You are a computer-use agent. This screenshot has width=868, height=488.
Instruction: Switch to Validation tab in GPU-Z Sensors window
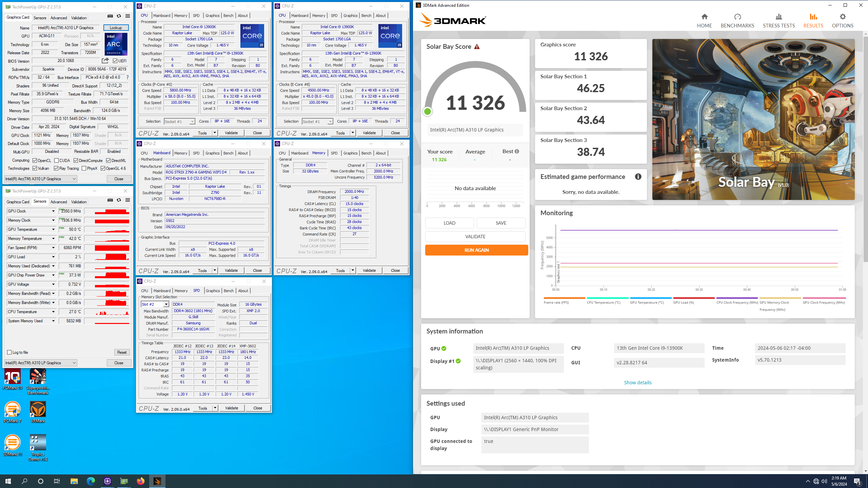79,202
